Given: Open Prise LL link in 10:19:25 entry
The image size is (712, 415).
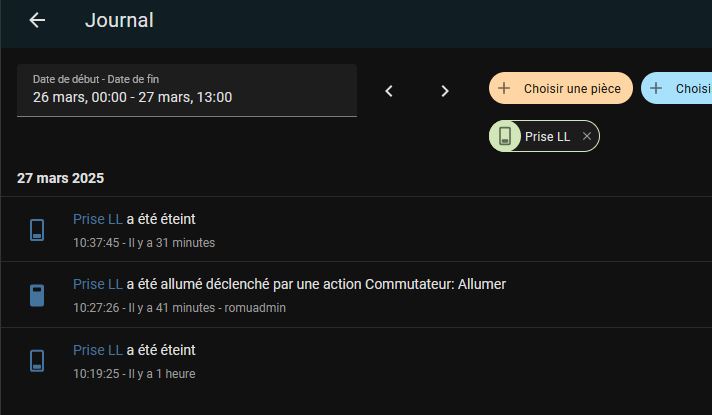Looking at the screenshot, I should [98, 350].
